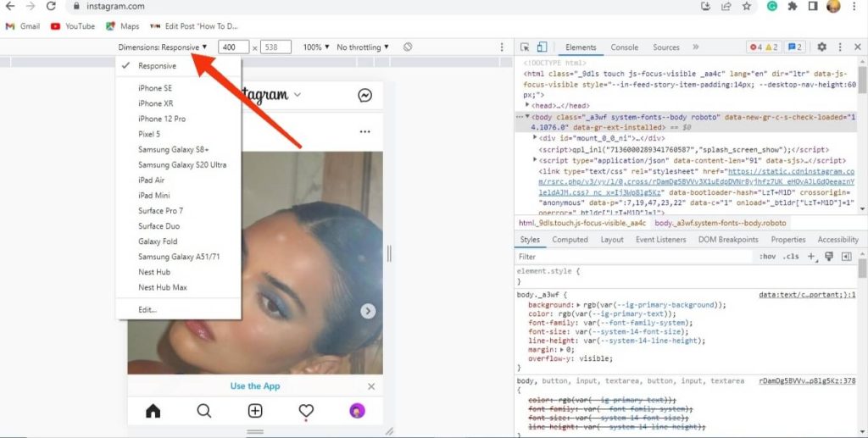Viewport: 868px width, 438px height.
Task: Switch to the Console tab
Action: click(625, 47)
